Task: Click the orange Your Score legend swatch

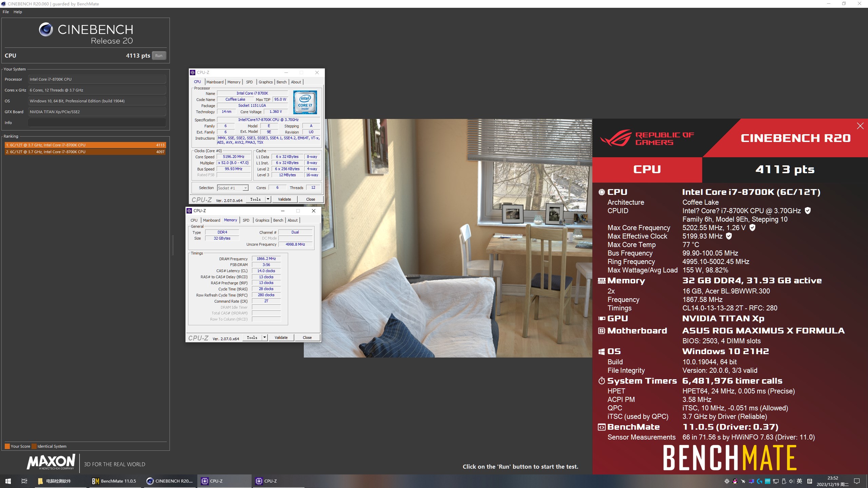Action: pyautogui.click(x=7, y=446)
